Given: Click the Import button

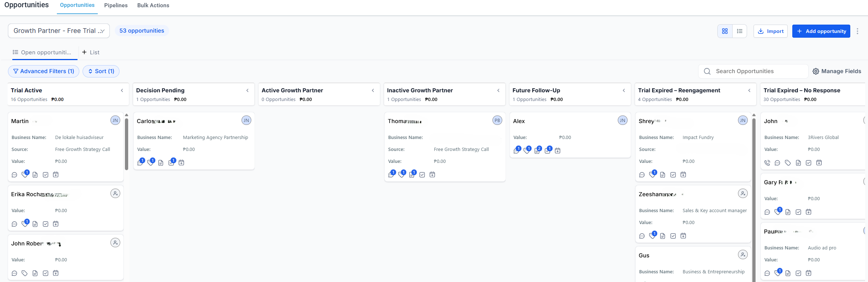Looking at the screenshot, I should tap(771, 31).
